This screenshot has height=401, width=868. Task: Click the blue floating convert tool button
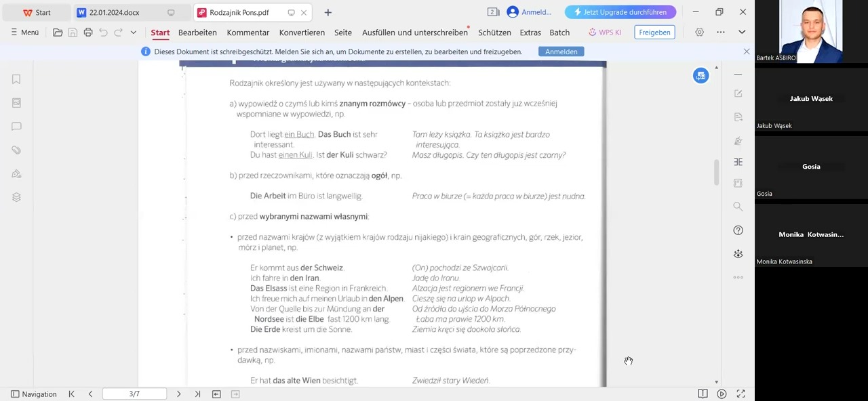pos(701,75)
